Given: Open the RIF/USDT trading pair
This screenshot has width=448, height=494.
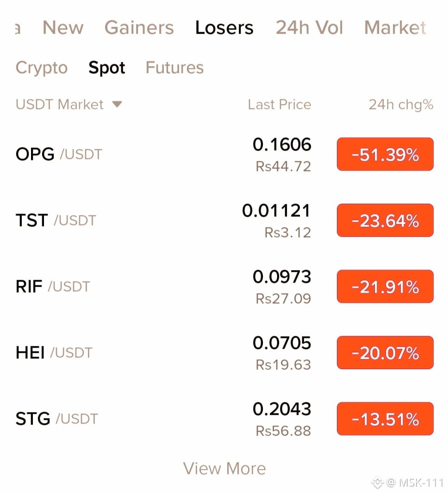Looking at the screenshot, I should pos(224,286).
